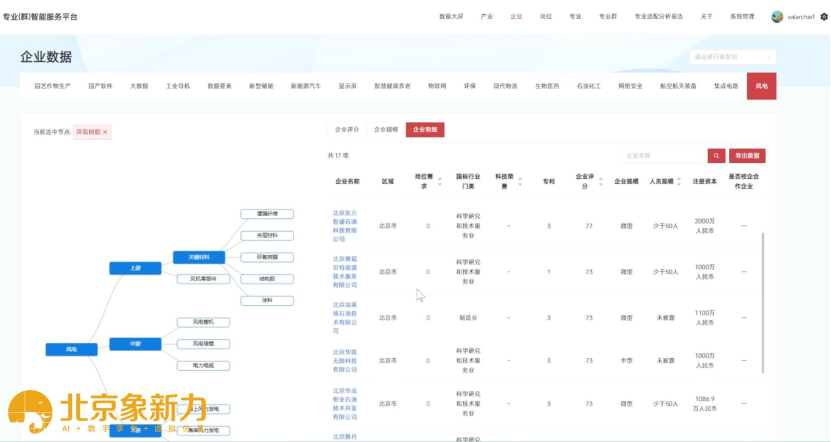Remove the 环氧树脂 selected node tag
This screenshot has width=831, height=442.
[105, 132]
